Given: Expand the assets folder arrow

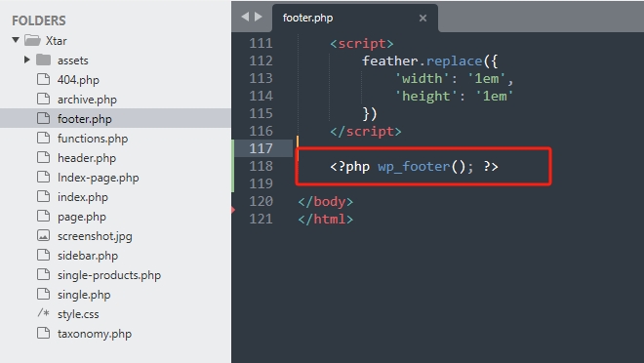Looking at the screenshot, I should (x=27, y=60).
